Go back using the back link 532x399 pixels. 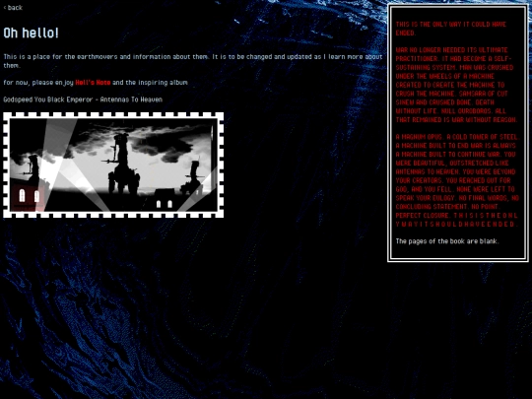[13, 8]
